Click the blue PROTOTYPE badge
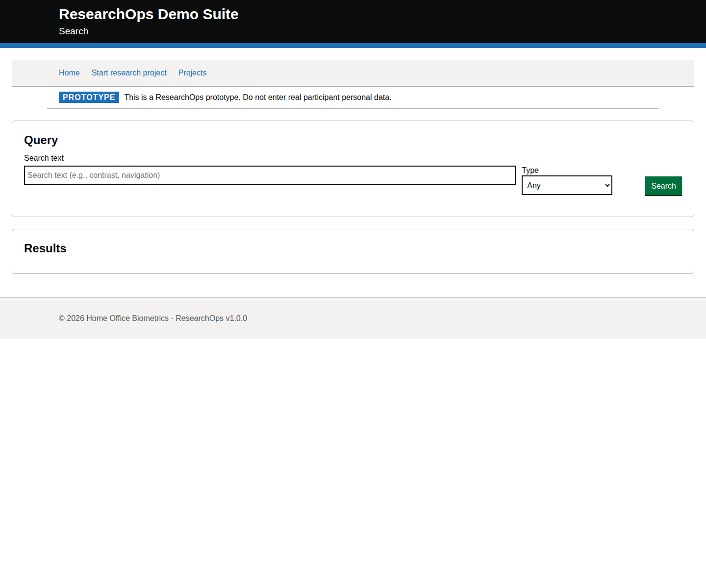The height and width of the screenshot is (588, 706). tap(89, 97)
